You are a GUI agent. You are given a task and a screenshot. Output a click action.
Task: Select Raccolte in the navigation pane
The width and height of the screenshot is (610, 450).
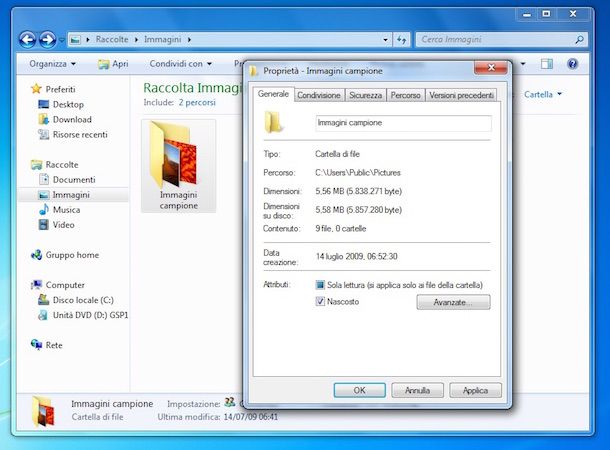[62, 165]
